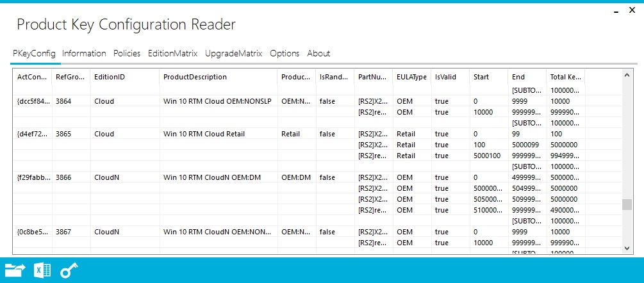Sort by EditionID column header
644x283 pixels.
coord(125,77)
